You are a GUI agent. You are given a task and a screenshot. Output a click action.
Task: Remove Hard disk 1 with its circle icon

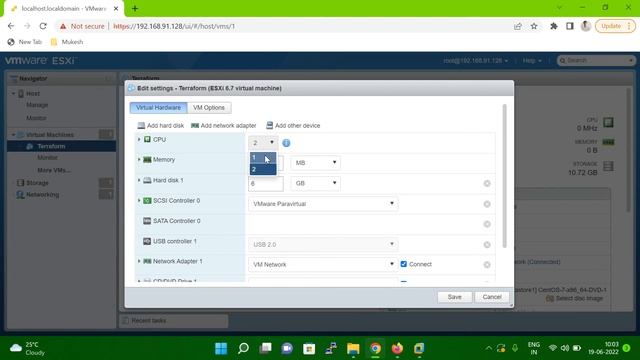[x=487, y=183]
